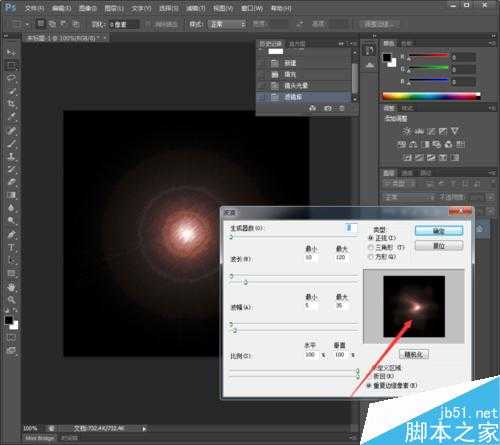The image size is (500, 445).
Task: Click the 随机化 randomize button
Action: 414,354
